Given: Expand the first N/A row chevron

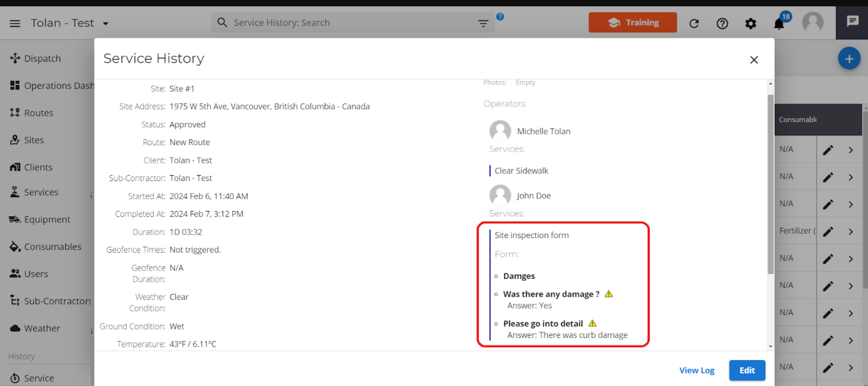Looking at the screenshot, I should [x=851, y=150].
